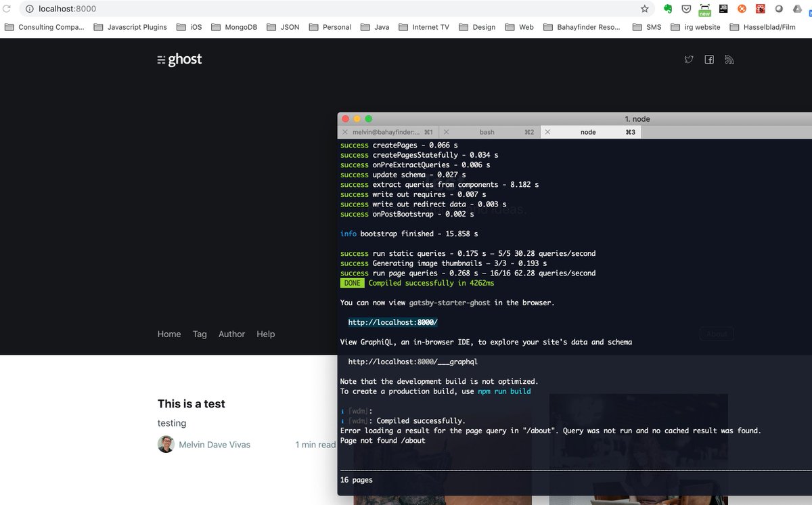Bookmark this page with the star icon
The image size is (812, 505).
coord(645,9)
